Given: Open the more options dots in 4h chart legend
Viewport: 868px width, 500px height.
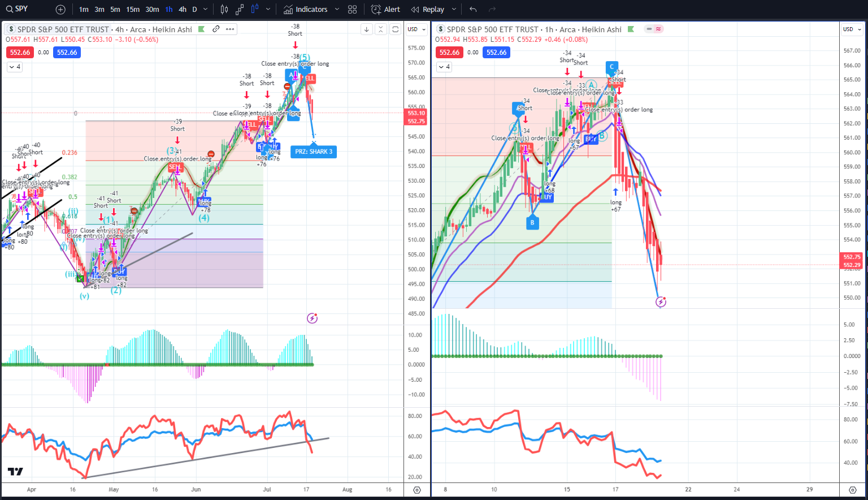Looking at the screenshot, I should tap(230, 29).
